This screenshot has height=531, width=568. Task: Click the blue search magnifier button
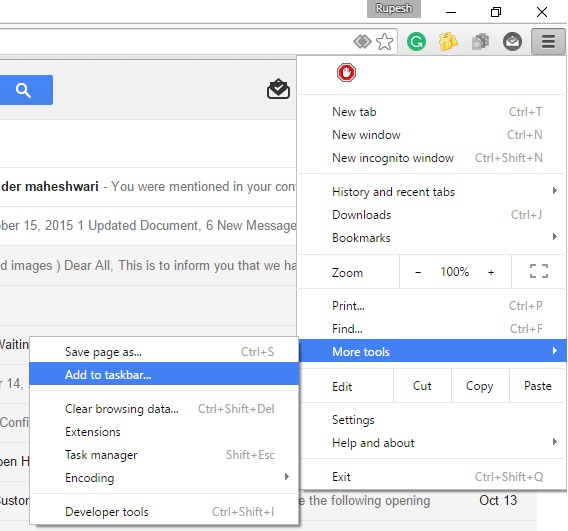[x=23, y=90]
